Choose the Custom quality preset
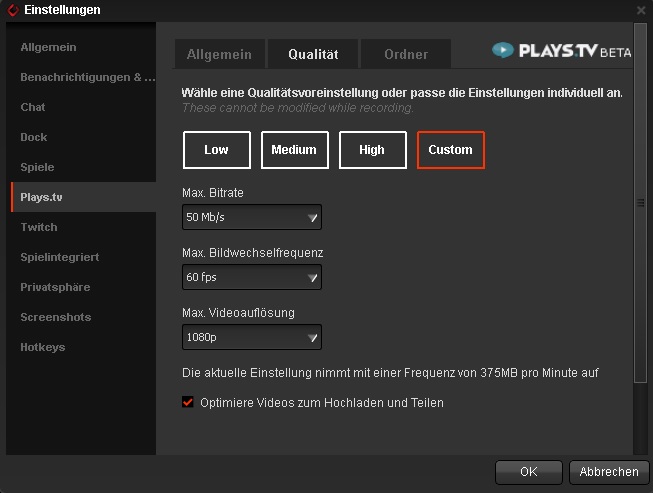The height and width of the screenshot is (493, 653). coord(451,150)
